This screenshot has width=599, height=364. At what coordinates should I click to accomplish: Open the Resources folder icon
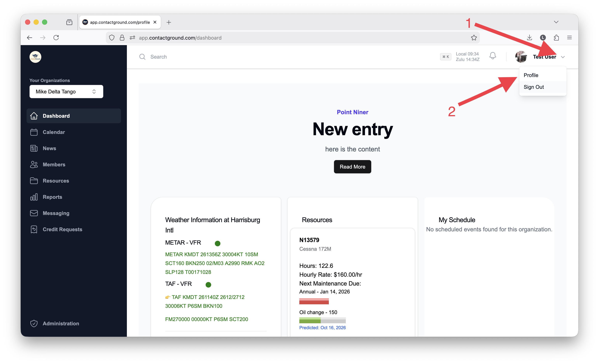click(34, 181)
